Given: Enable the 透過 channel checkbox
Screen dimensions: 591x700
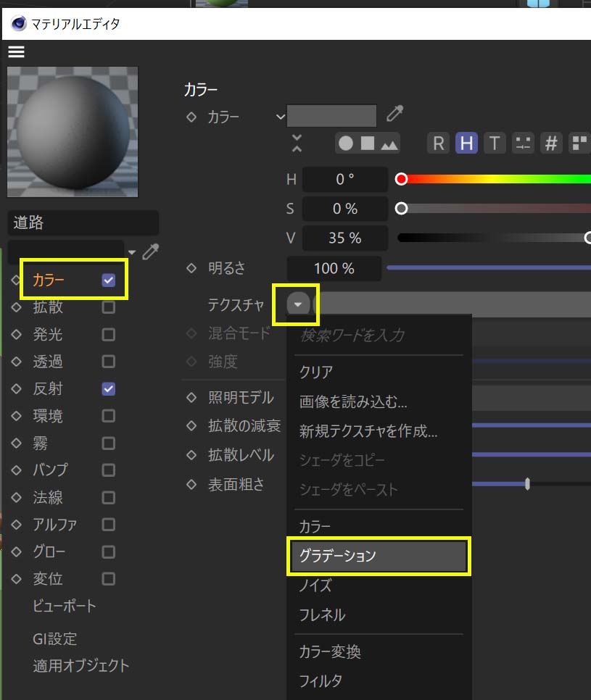Looking at the screenshot, I should click(108, 361).
